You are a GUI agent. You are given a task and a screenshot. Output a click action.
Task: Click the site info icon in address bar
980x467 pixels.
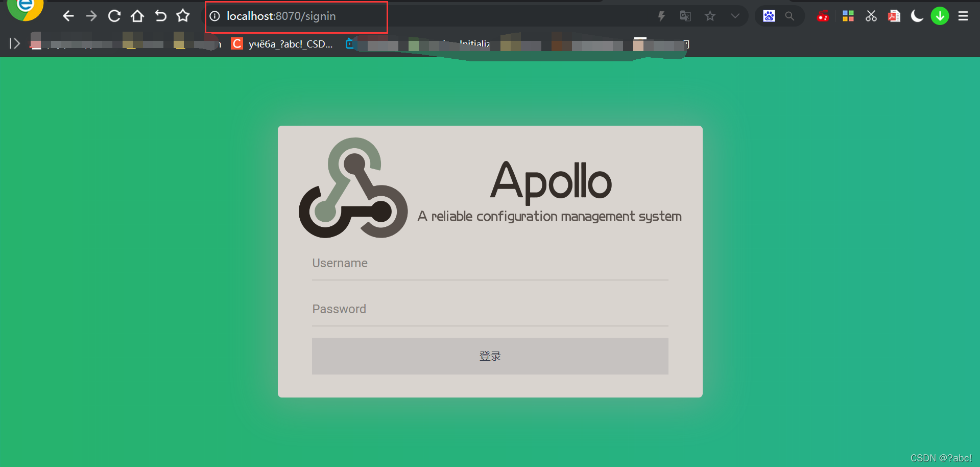pos(215,16)
